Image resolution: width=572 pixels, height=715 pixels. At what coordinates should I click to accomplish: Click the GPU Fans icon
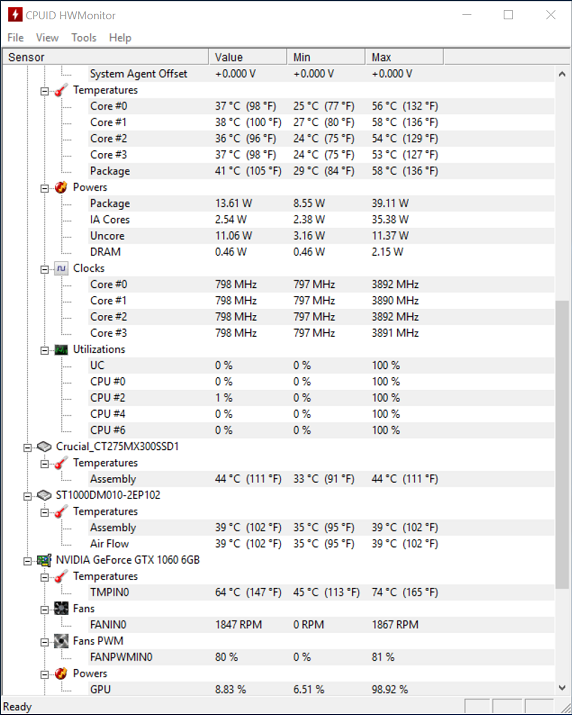(x=61, y=609)
